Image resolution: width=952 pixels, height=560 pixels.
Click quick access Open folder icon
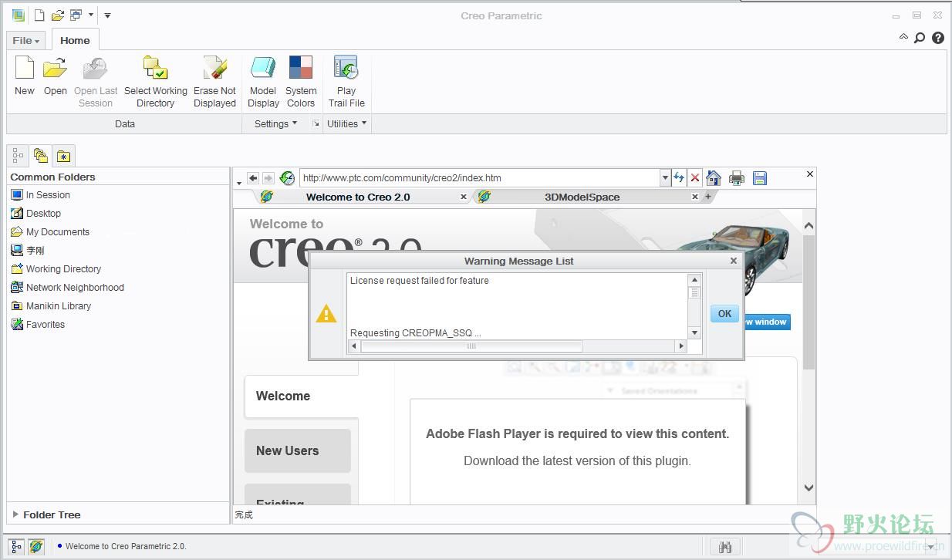57,15
